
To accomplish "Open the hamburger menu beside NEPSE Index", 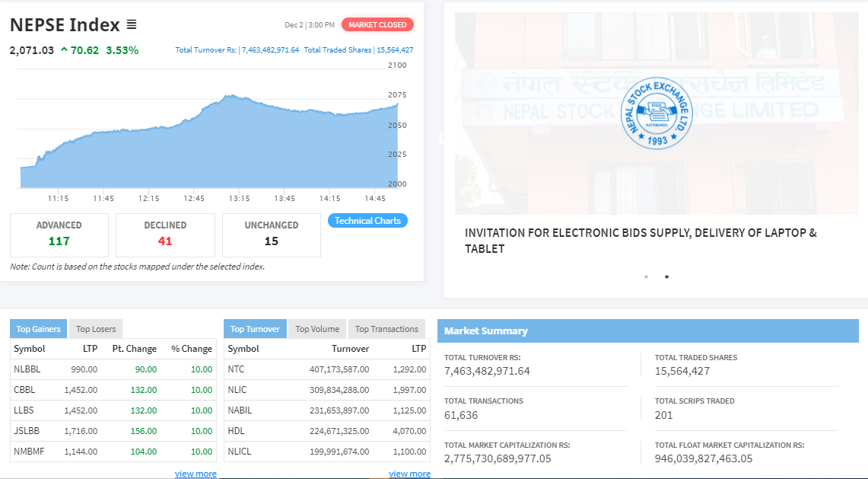I will (x=131, y=24).
